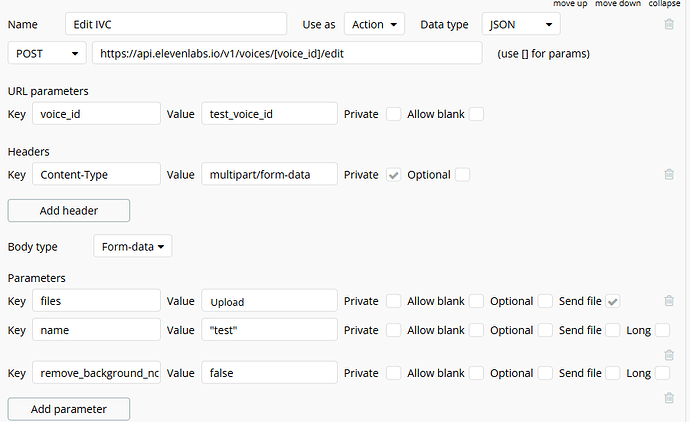Toggle Private checkbox for voice_id parameter
The width and height of the screenshot is (690, 422).
[394, 114]
